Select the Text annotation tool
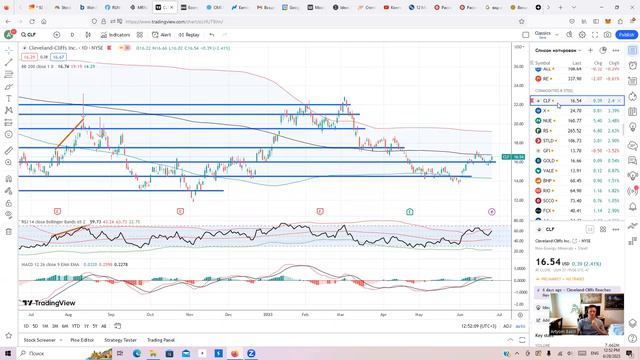The width and height of the screenshot is (640, 360). (x=9, y=98)
